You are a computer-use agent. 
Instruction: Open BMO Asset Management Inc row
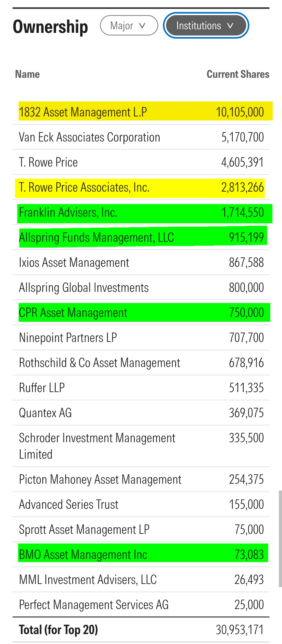click(x=83, y=555)
